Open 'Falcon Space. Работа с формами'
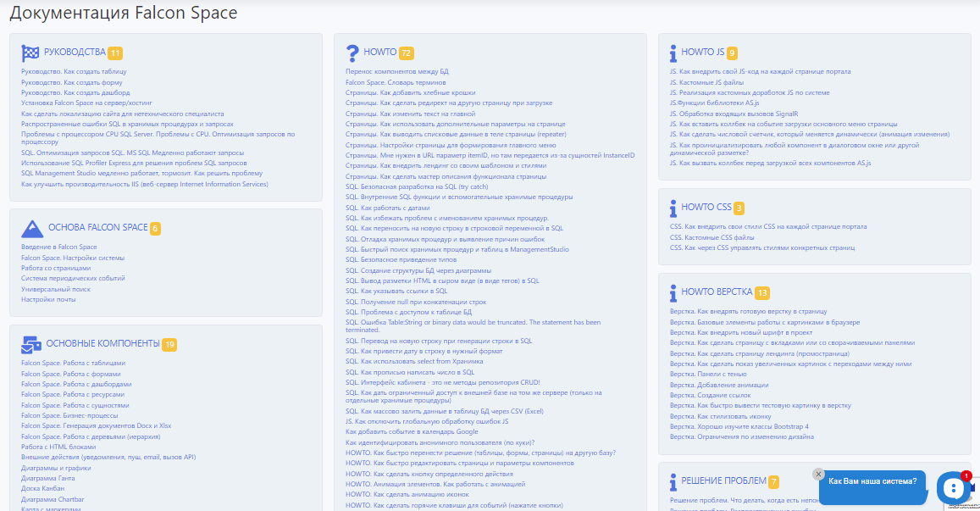The height and width of the screenshot is (511, 980). coord(71,374)
